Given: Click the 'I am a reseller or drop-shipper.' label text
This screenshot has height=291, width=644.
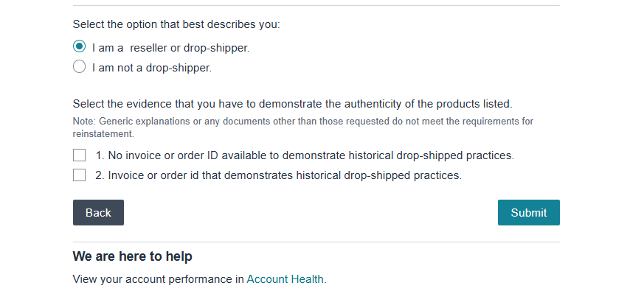Looking at the screenshot, I should [x=171, y=48].
